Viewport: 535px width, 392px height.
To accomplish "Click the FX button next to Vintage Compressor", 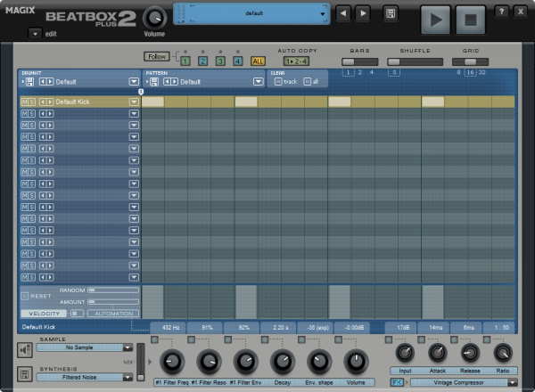I will tap(397, 382).
